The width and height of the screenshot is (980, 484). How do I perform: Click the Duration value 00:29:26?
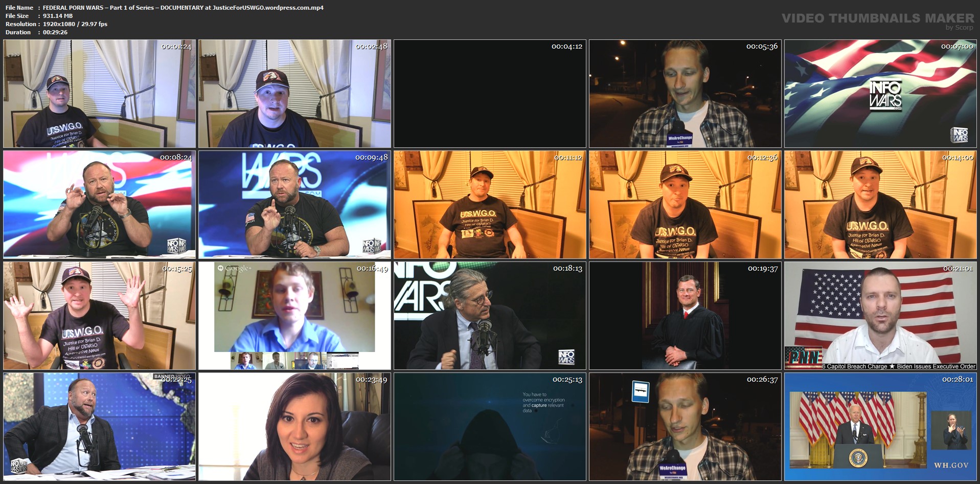(x=55, y=32)
